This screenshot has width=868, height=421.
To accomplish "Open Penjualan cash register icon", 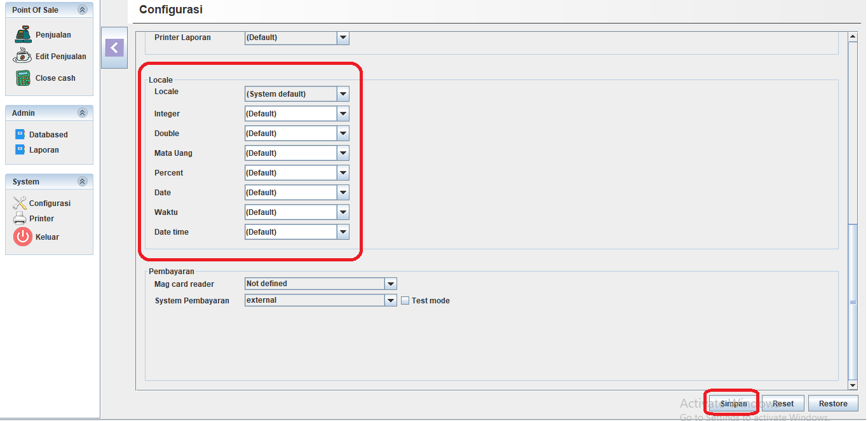I will [23, 35].
